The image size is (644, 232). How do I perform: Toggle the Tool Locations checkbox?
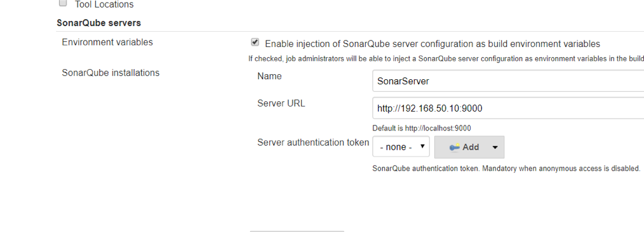tap(63, 3)
